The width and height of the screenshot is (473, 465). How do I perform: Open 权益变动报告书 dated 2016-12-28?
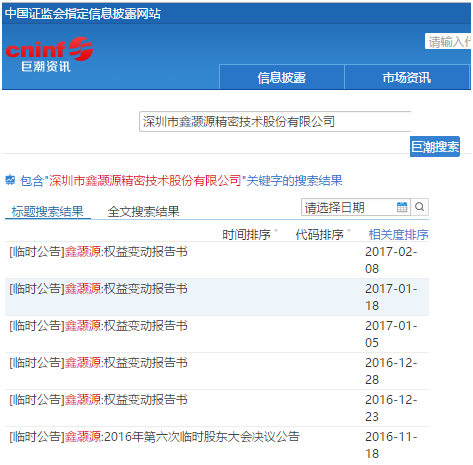click(x=99, y=362)
